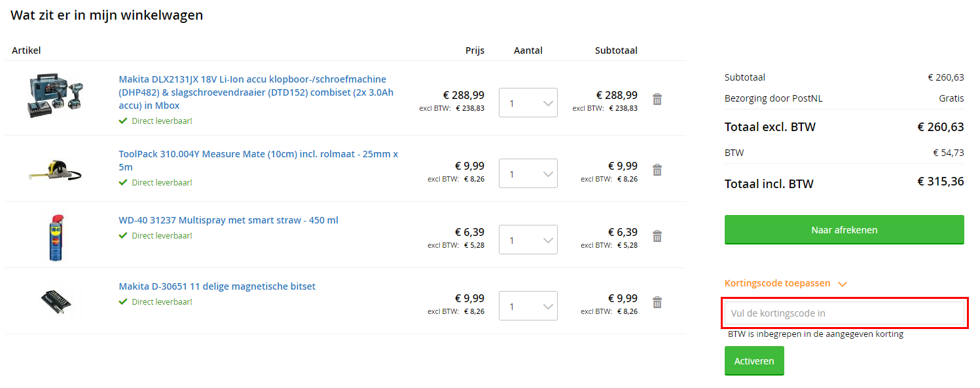Delete the Makita D-30651 bitset row
This screenshot has width=980, height=388.
[x=657, y=302]
